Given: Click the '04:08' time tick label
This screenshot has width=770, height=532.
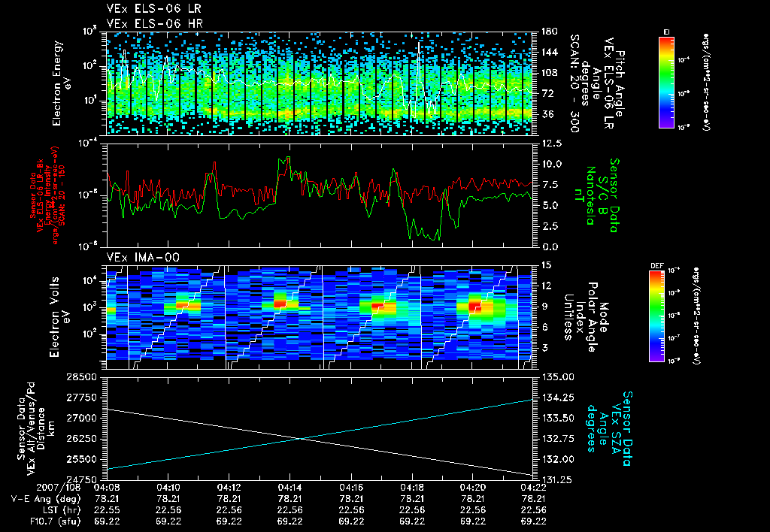Looking at the screenshot, I should (107, 488).
